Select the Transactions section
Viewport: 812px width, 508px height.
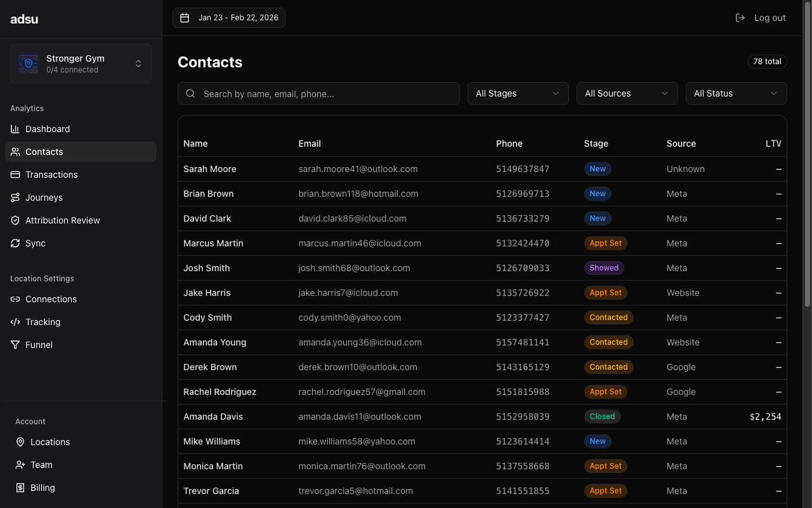pos(51,175)
